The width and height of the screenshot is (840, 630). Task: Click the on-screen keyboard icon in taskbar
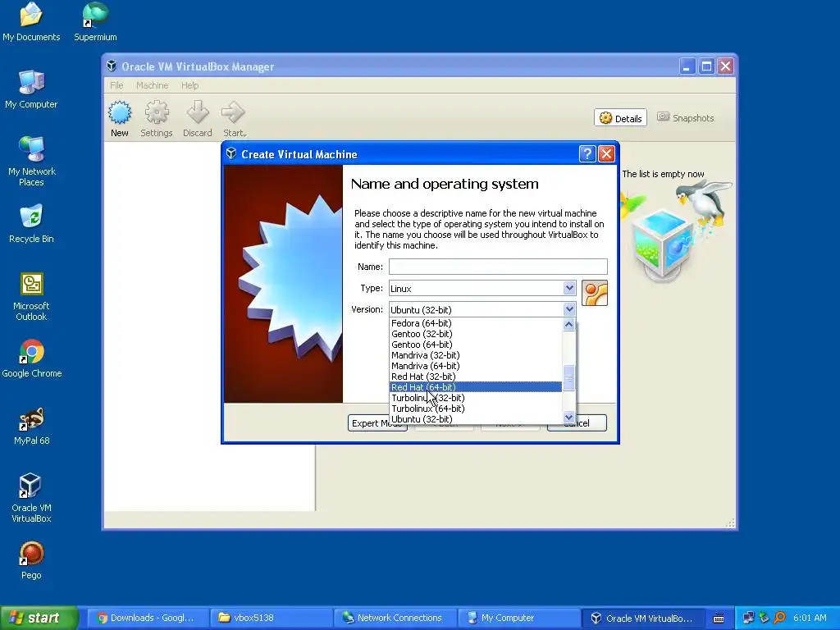coord(719,619)
